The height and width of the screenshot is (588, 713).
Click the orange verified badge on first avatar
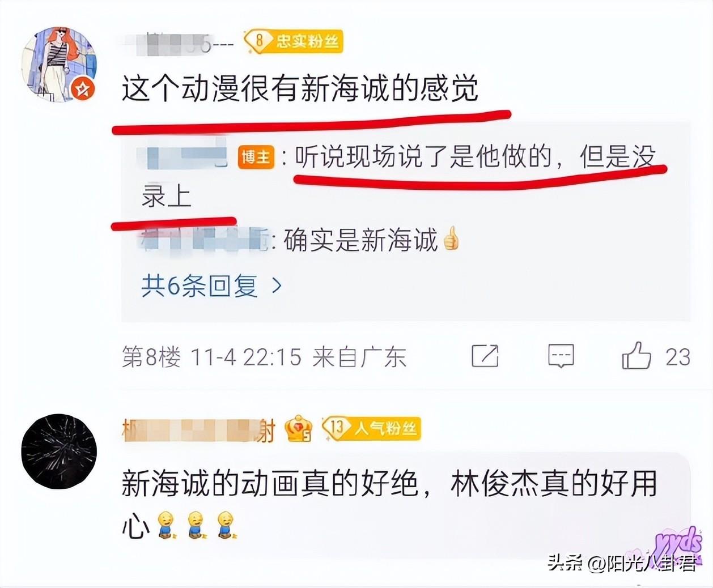[x=83, y=89]
